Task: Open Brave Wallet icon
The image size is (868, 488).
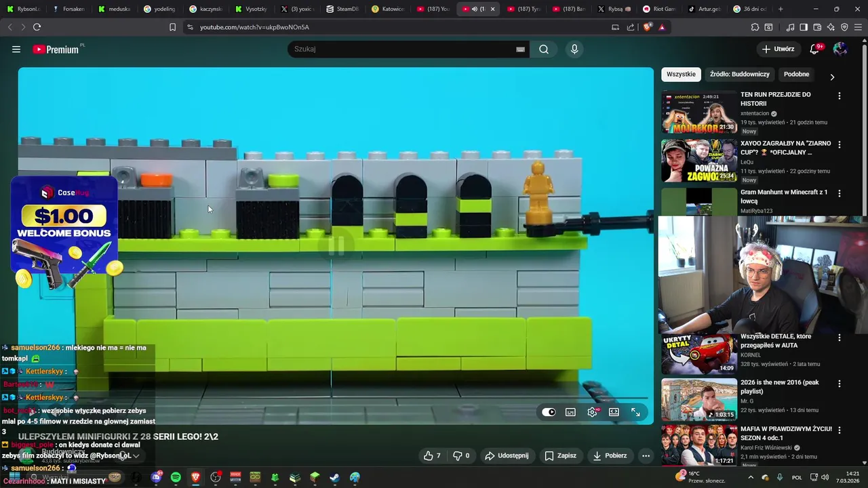Action: click(x=817, y=27)
